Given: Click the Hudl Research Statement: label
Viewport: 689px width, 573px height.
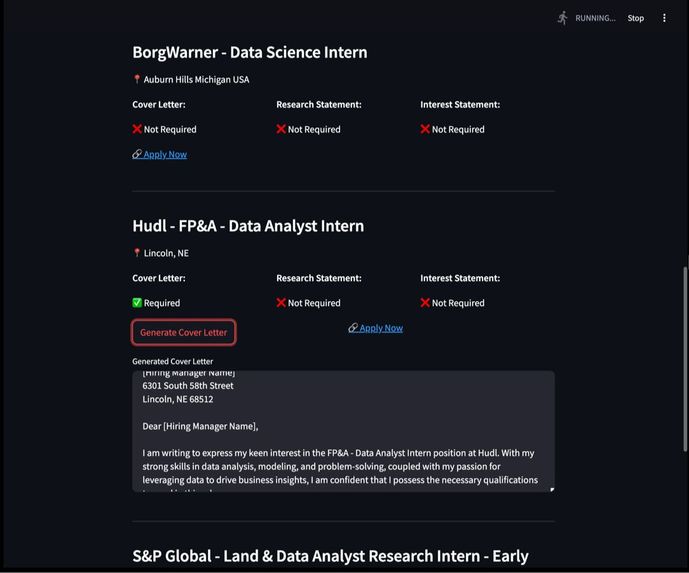Looking at the screenshot, I should tap(319, 278).
